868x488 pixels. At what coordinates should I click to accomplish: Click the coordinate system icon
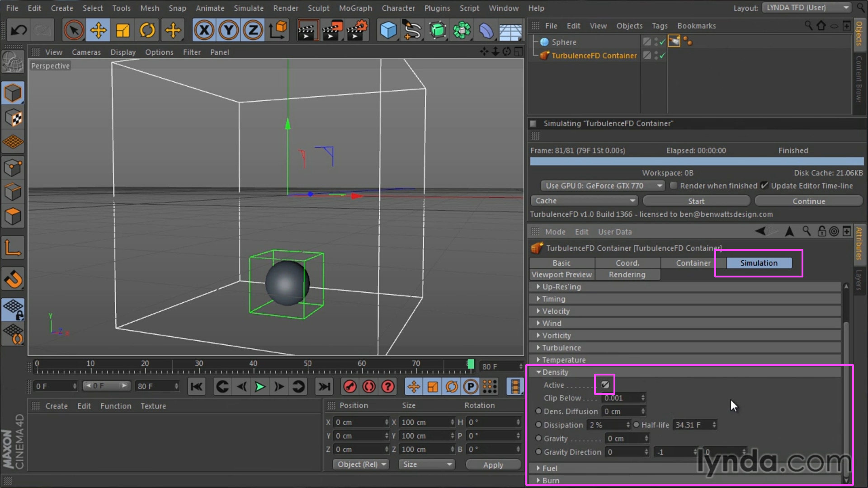click(278, 30)
